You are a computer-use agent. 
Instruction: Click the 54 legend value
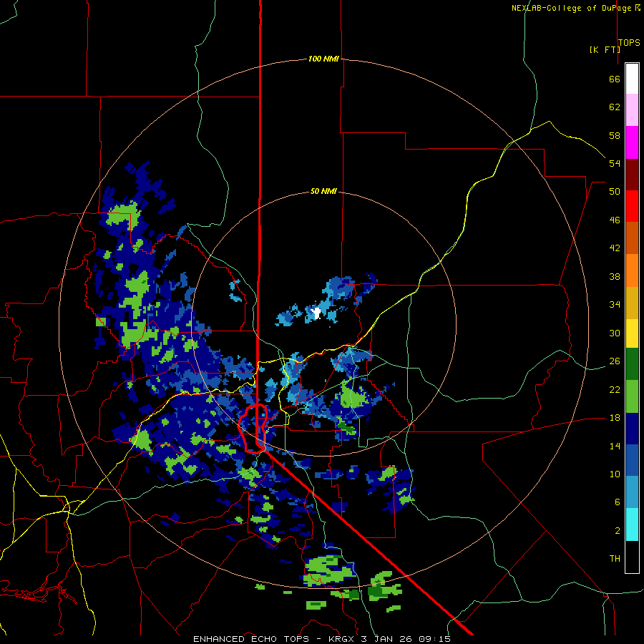click(x=615, y=163)
